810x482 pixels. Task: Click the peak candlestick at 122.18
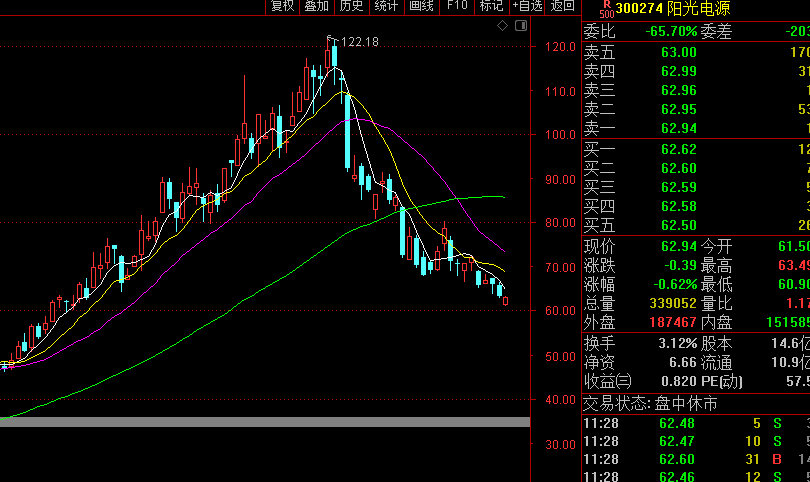tap(328, 55)
